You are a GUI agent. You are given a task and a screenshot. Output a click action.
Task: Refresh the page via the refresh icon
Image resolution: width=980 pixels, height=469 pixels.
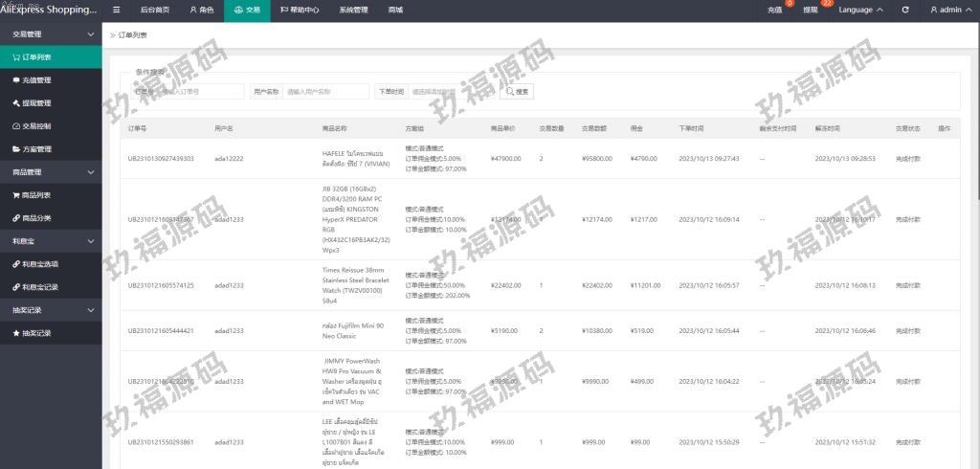pos(905,10)
